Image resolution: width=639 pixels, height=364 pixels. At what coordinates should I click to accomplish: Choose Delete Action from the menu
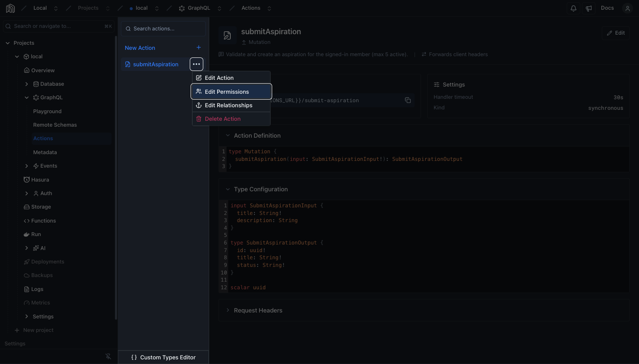tap(231, 119)
